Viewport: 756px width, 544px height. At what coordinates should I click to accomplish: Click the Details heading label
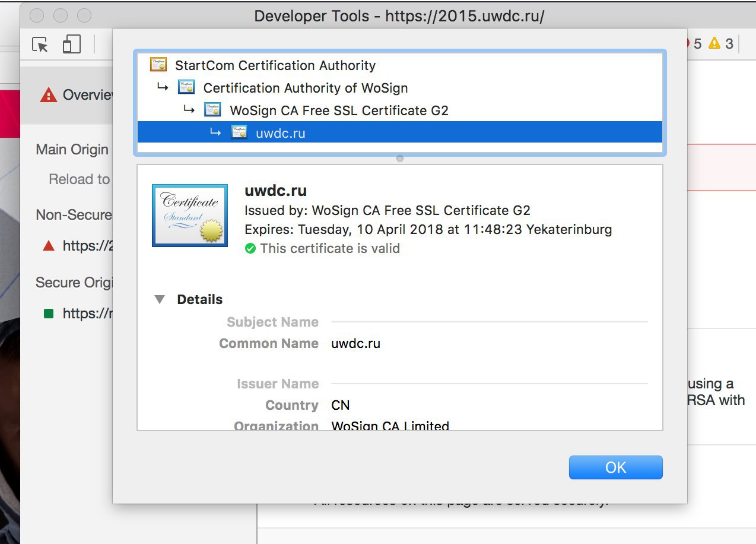pyautogui.click(x=200, y=299)
